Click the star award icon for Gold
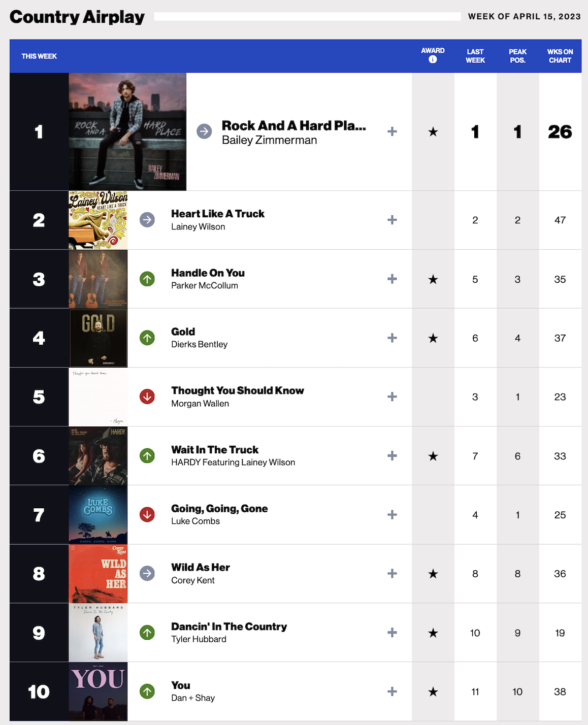588x725 pixels. coord(433,338)
